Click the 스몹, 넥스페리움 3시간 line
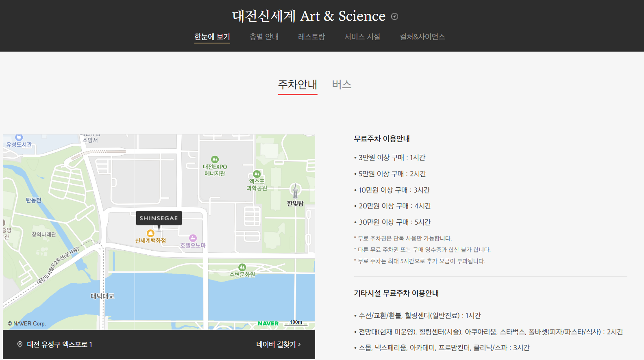Screen dimensions: 644x360 click(442, 348)
